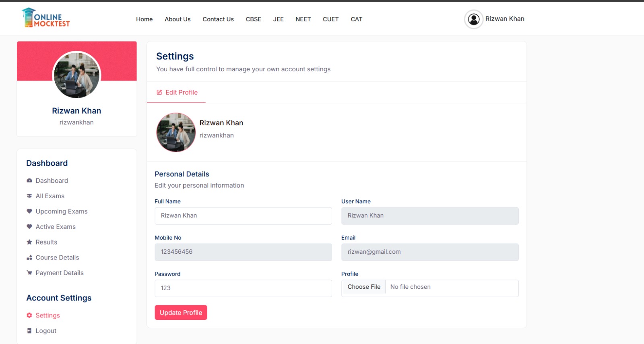Image resolution: width=644 pixels, height=344 pixels.
Task: Click Choose File for profile picture
Action: tap(364, 287)
